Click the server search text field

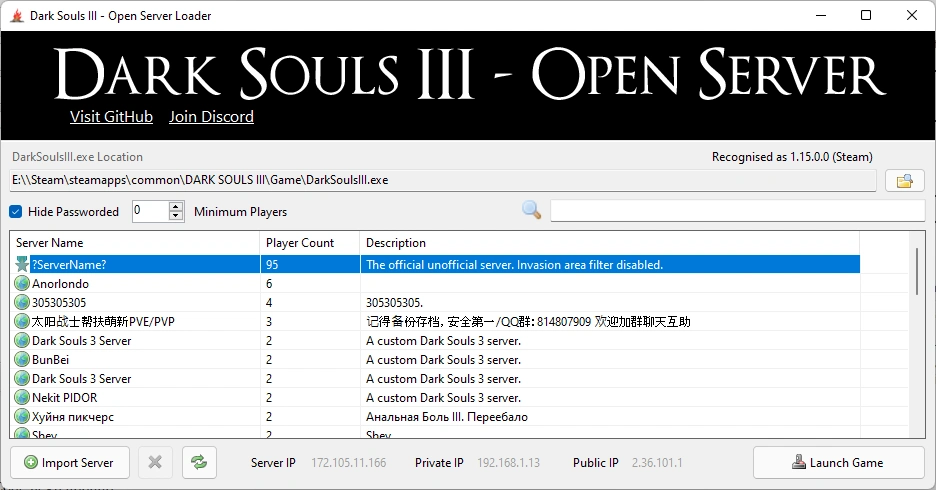(737, 211)
